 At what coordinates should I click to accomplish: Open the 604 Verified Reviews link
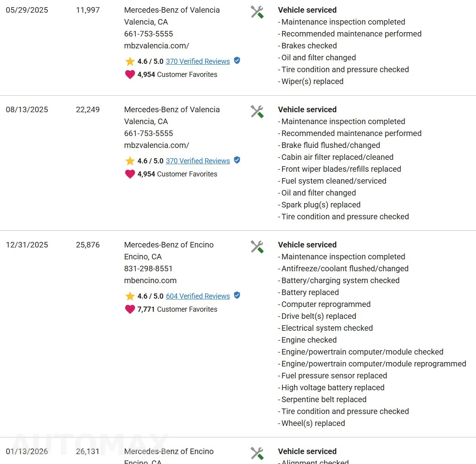(x=198, y=296)
